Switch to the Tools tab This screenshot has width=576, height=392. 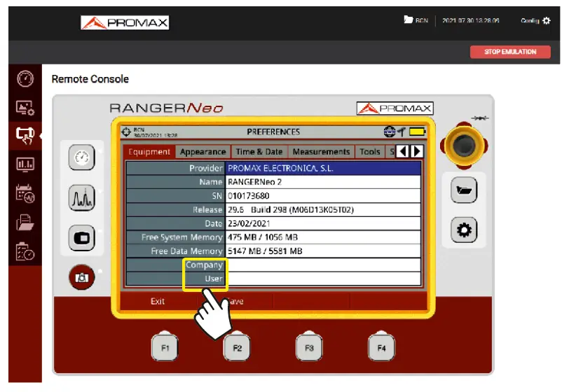(369, 152)
